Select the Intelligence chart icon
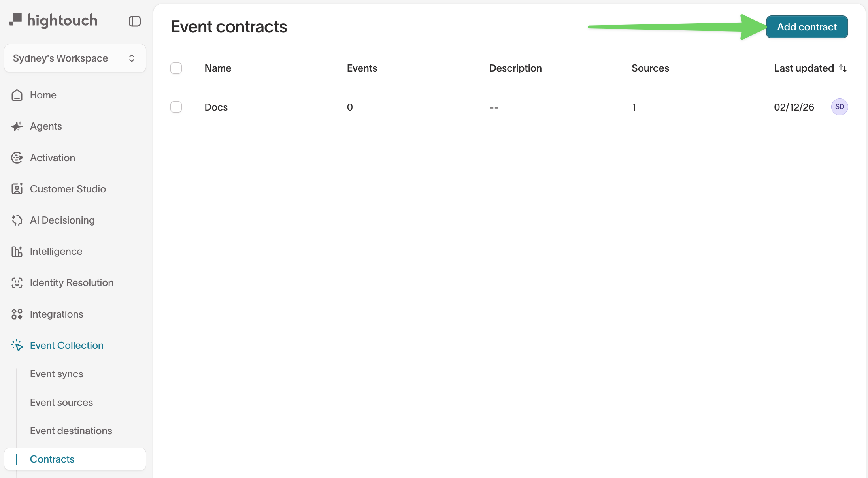The height and width of the screenshot is (478, 868). pyautogui.click(x=17, y=251)
